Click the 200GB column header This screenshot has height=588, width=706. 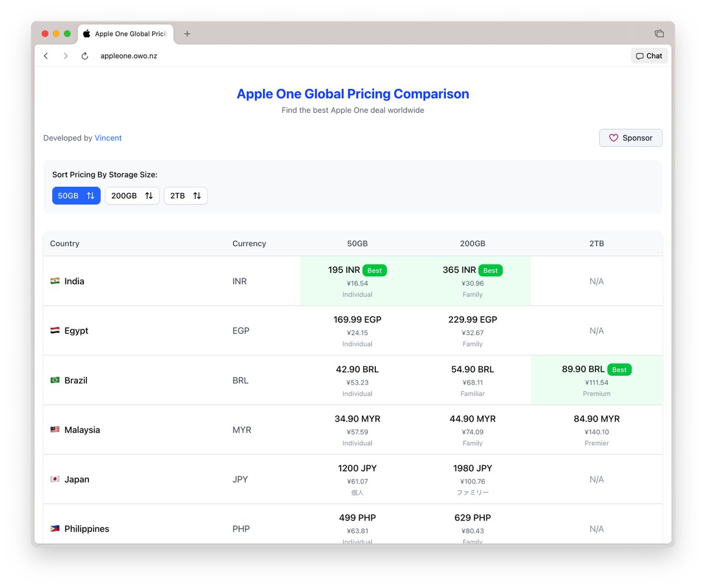tap(472, 243)
